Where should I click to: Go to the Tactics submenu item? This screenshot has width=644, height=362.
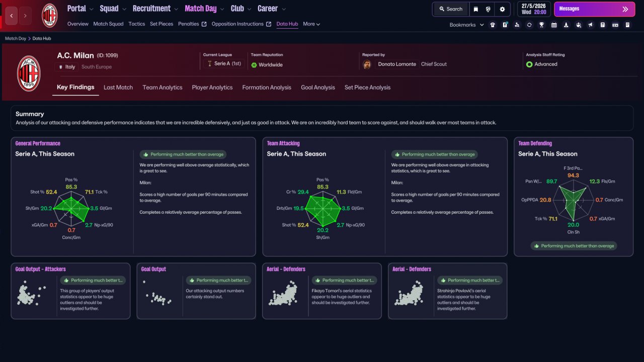coord(137,24)
